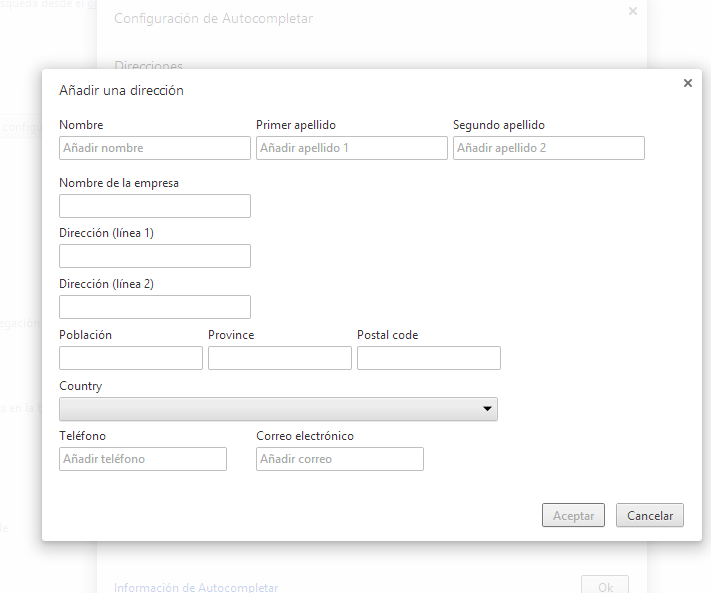The width and height of the screenshot is (711, 593).
Task: Click the Configuración de Autocompletar heading behind
Action: 213,19
